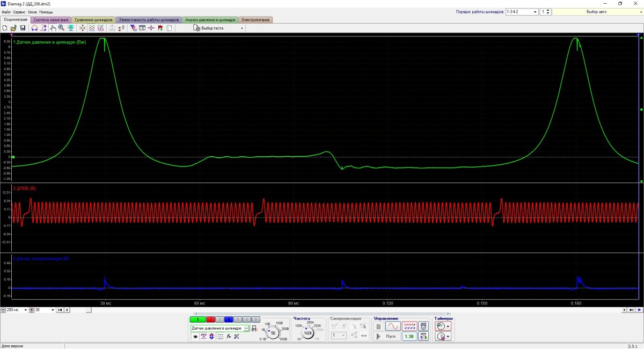This screenshot has height=349, width=644.
Task: Select the hand pan tool
Action: 53,28
